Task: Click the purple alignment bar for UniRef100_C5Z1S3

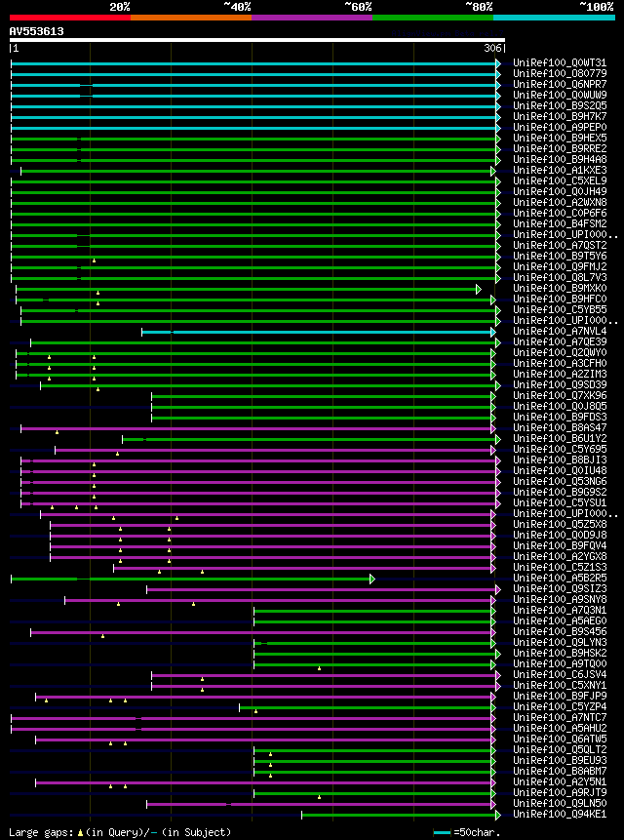Action: (302, 568)
